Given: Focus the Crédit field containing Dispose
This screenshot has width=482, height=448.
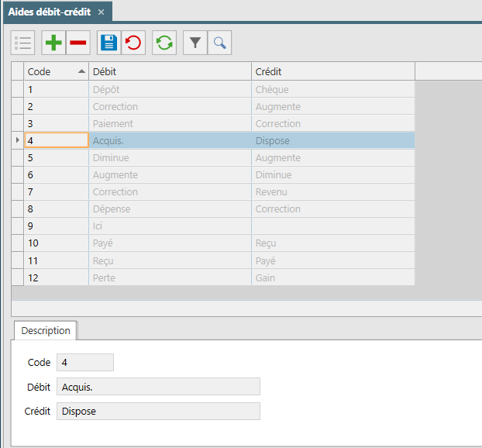Looking at the screenshot, I should (x=158, y=411).
